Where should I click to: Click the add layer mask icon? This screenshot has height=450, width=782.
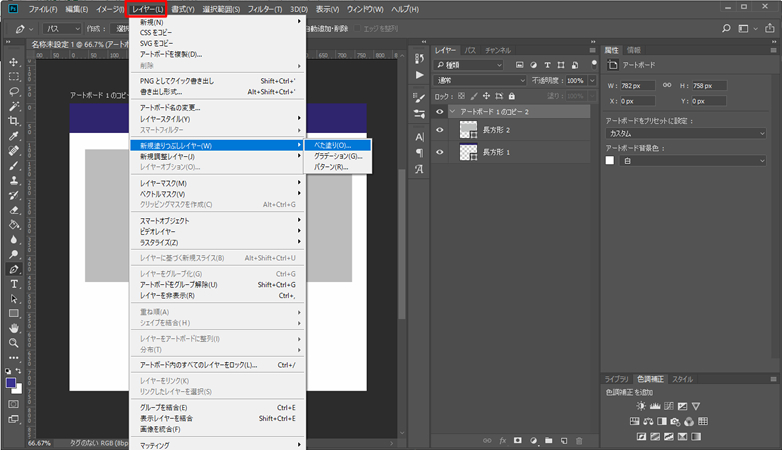click(518, 441)
